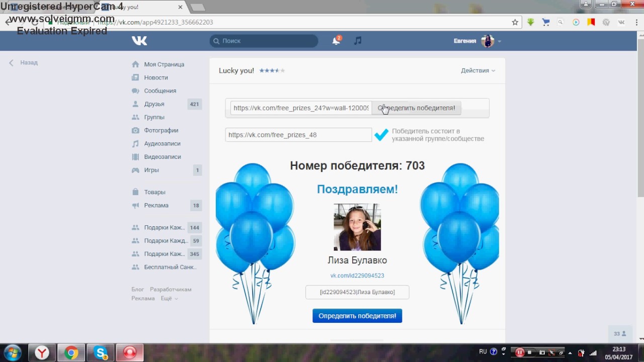644x362 pixels.
Task: Open the winner's profile photo
Action: 357,227
